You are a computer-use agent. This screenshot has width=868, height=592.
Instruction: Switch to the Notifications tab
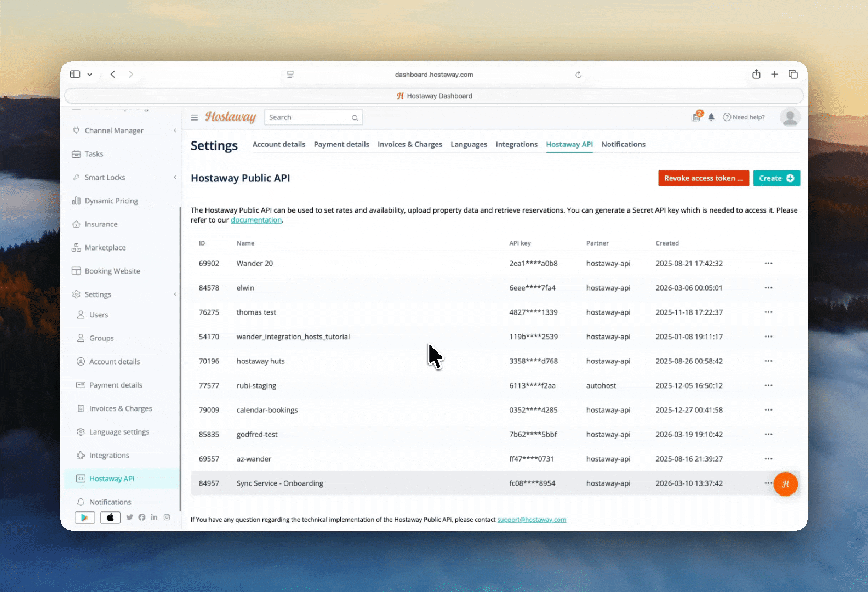pyautogui.click(x=623, y=144)
